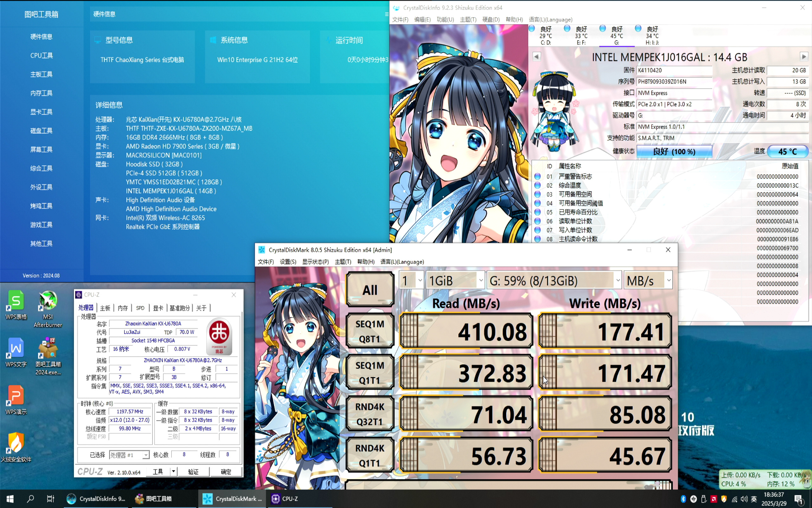The height and width of the screenshot is (508, 812).
Task: Click health status 良好 (100 %) bar
Action: pos(674,151)
